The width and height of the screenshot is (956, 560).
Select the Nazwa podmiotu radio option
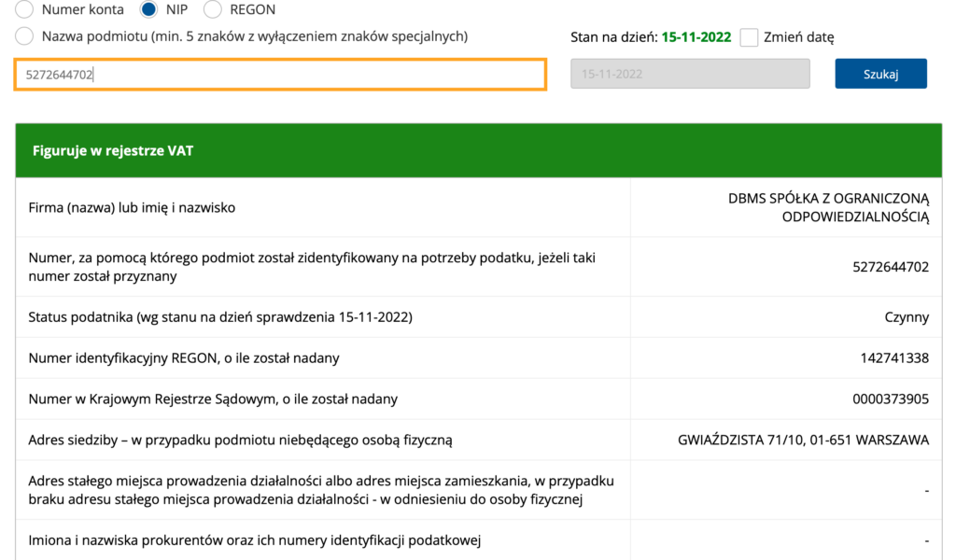click(x=24, y=36)
